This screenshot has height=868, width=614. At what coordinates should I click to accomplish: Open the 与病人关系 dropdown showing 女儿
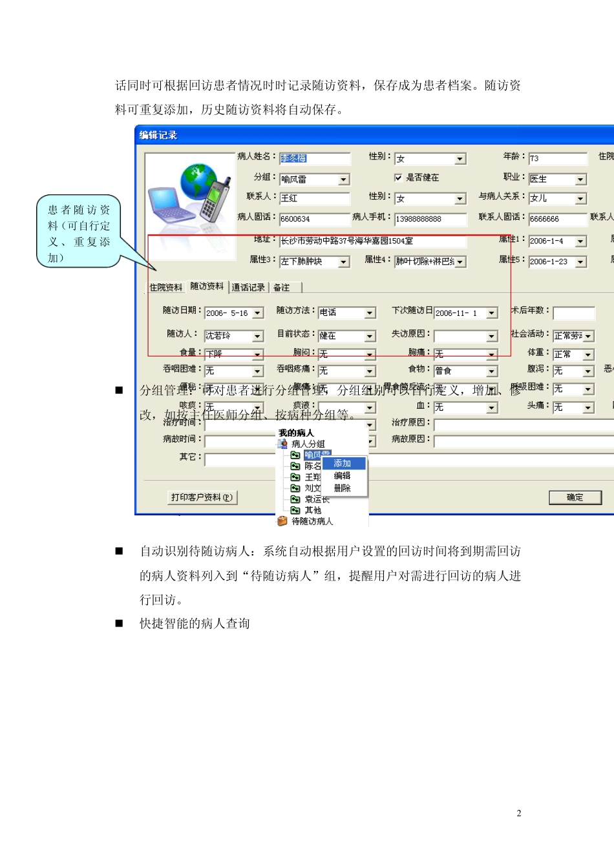(x=581, y=199)
